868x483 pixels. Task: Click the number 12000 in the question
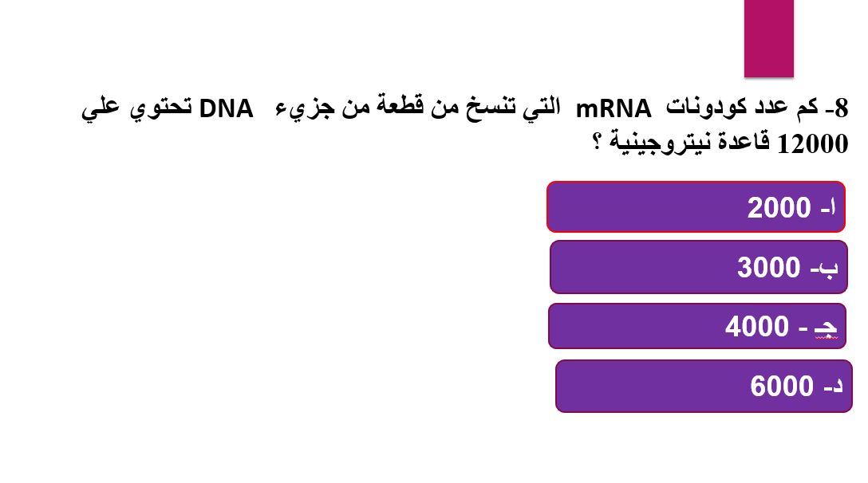(813, 143)
